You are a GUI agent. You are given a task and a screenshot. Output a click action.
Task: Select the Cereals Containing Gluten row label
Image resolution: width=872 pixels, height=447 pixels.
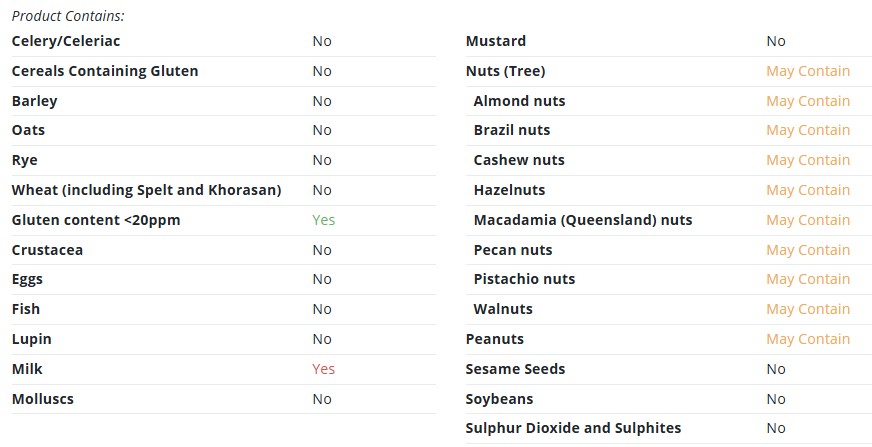(x=105, y=71)
